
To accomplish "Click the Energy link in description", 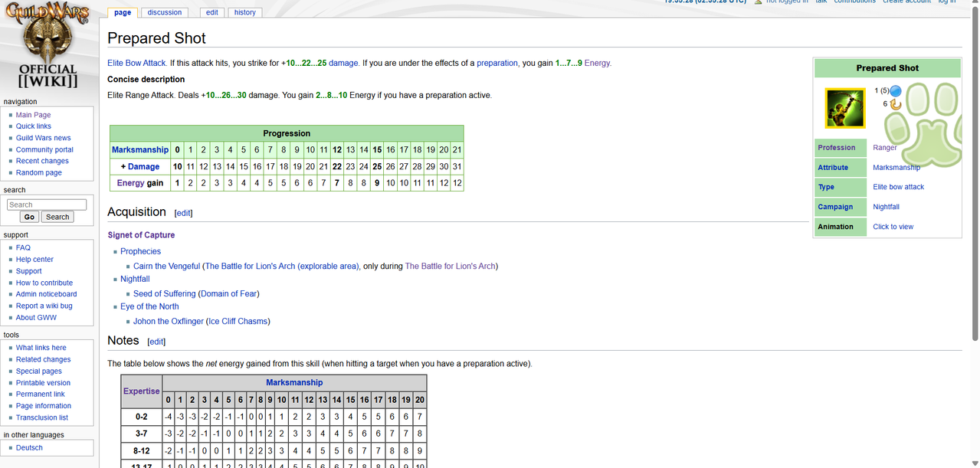I will 598,63.
